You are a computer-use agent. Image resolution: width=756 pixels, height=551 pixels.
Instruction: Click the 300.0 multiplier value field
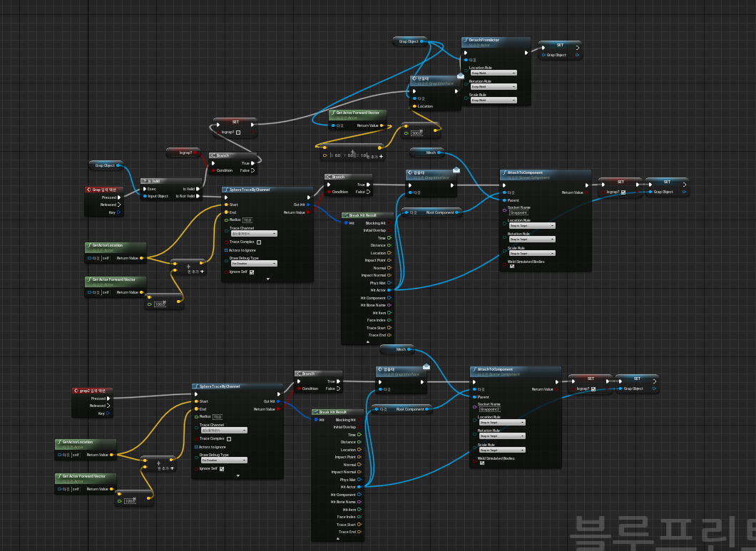(417, 133)
